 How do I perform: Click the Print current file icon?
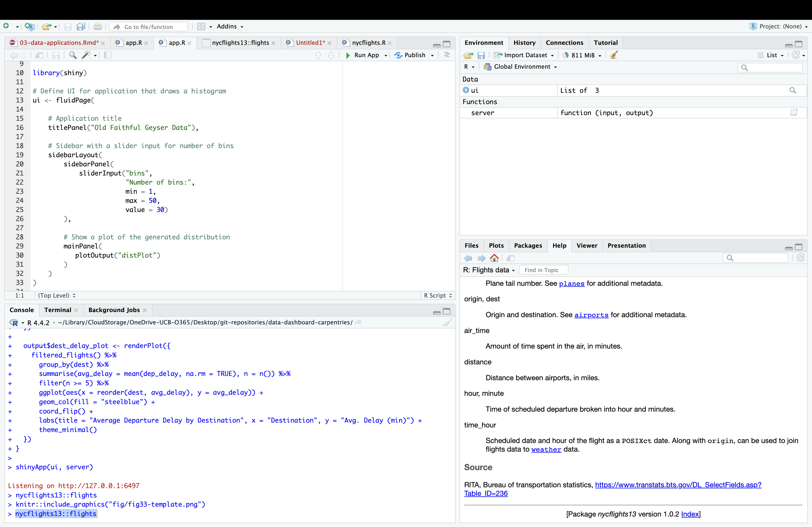tap(97, 26)
